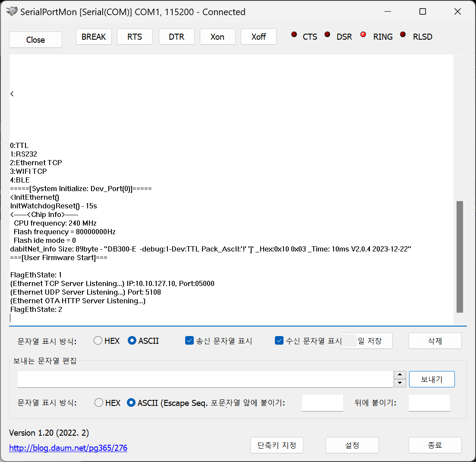
Task: Uncheck the 수신 문자열 표시 checkbox
Action: pos(279,341)
